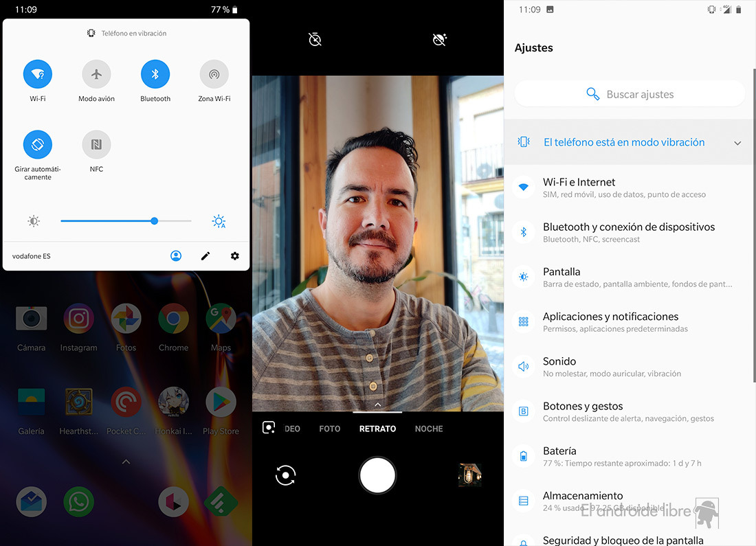The width and height of the screenshot is (756, 546).
Task: Open WhatsApp from the dock
Action: click(x=78, y=502)
